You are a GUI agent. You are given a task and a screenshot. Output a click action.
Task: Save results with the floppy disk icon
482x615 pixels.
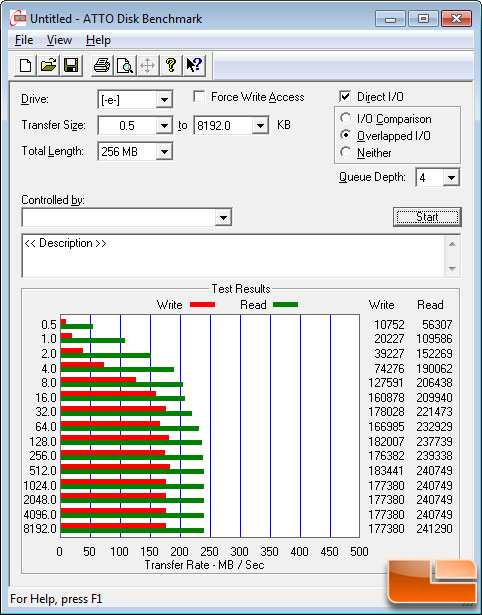pyautogui.click(x=71, y=65)
